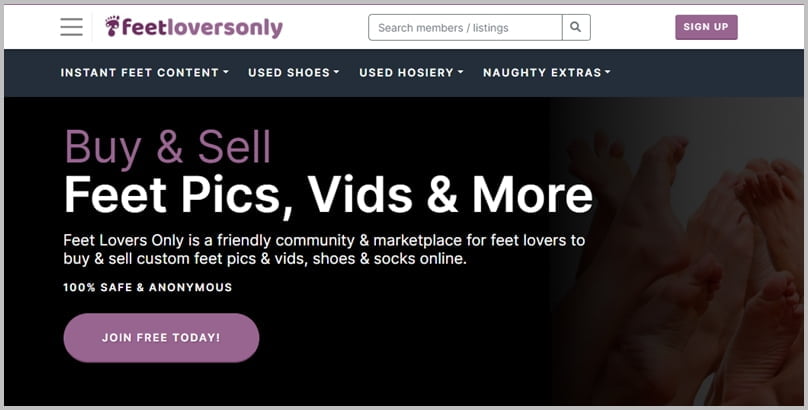Go home via feetloversonly logo text

(x=202, y=27)
